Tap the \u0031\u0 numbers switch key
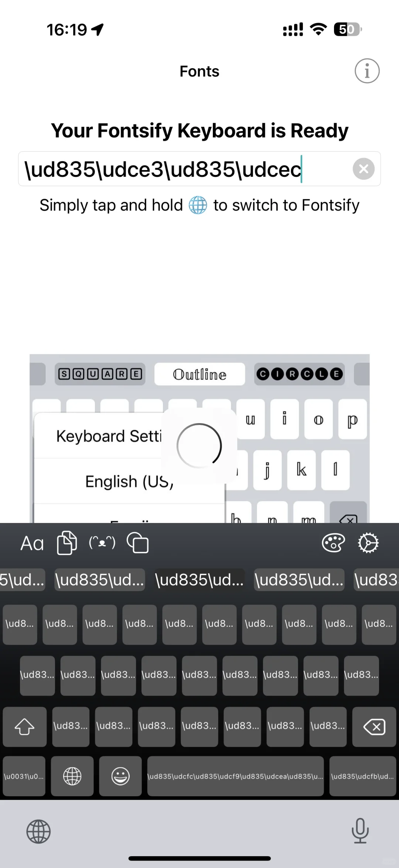Image resolution: width=399 pixels, height=868 pixels. click(x=24, y=776)
